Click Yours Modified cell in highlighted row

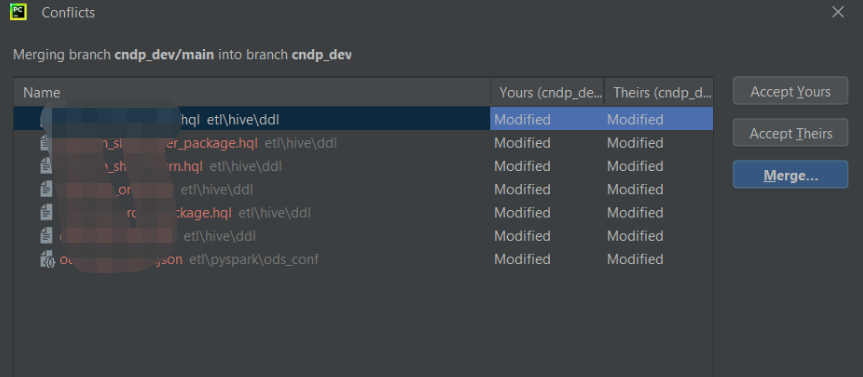tap(522, 119)
